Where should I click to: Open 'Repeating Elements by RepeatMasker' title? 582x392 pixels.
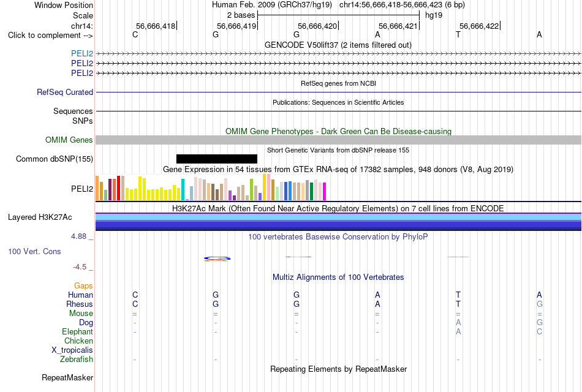pos(338,369)
